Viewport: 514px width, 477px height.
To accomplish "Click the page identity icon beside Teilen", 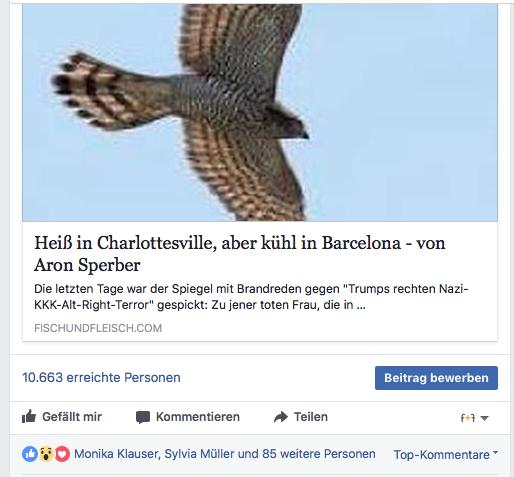I will click(x=467, y=418).
